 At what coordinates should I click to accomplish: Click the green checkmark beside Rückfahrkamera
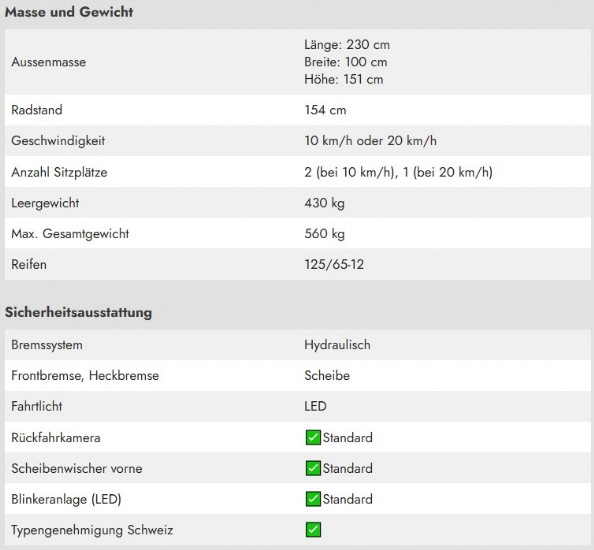[x=313, y=438]
